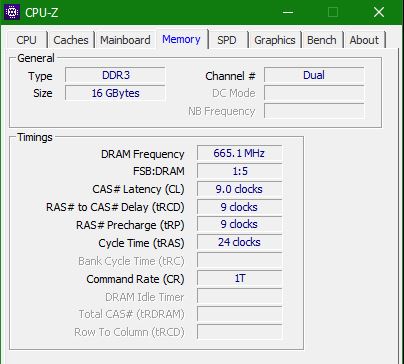
Task: Switch to the Graphics tab
Action: tap(275, 40)
